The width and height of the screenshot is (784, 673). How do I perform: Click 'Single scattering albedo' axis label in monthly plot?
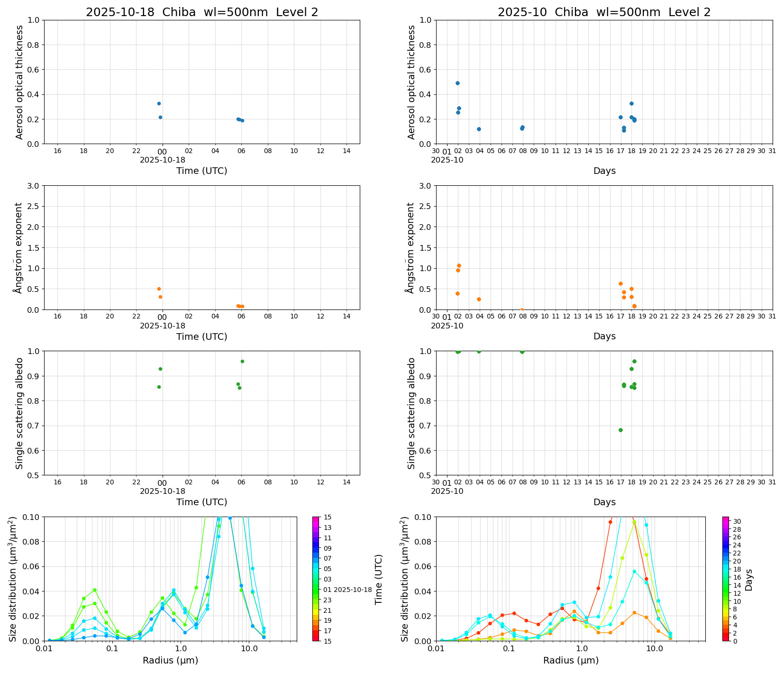coord(411,413)
